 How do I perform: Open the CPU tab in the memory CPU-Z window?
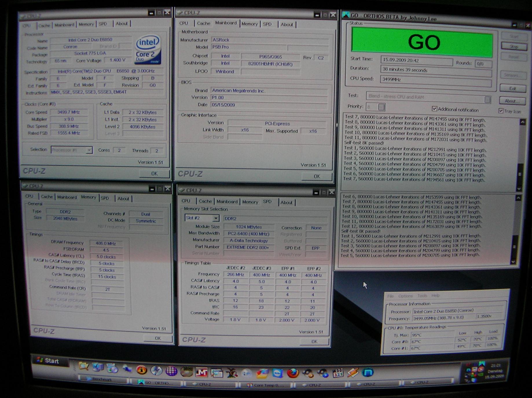click(29, 196)
